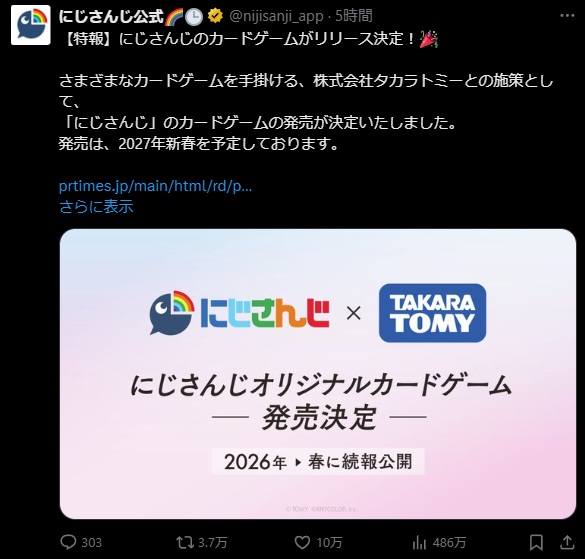Click the gold verified badge
585x559 pixels.
coord(215,16)
